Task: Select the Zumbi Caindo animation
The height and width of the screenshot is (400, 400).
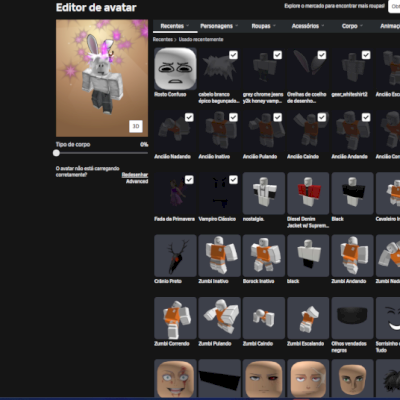Action: [264, 318]
